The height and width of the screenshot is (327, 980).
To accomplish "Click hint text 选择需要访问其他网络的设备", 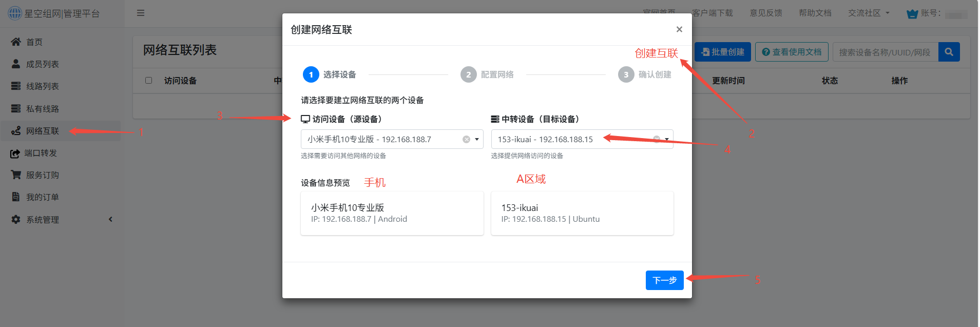I will [x=343, y=156].
